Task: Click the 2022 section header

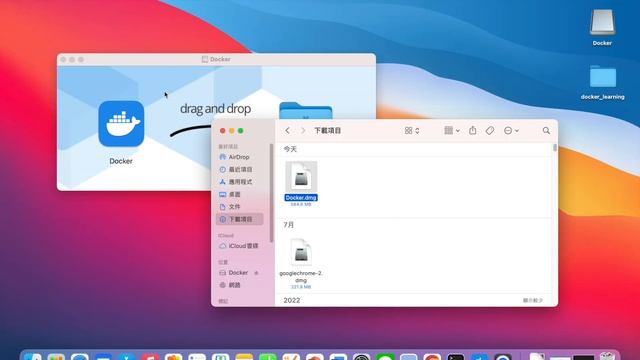Action: coord(292,300)
